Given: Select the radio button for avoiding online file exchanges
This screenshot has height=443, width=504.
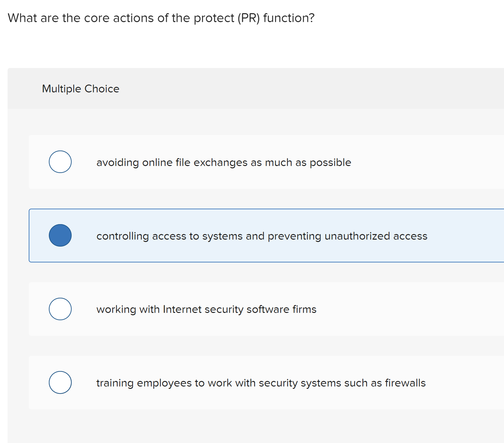Looking at the screenshot, I should pyautogui.click(x=60, y=162).
